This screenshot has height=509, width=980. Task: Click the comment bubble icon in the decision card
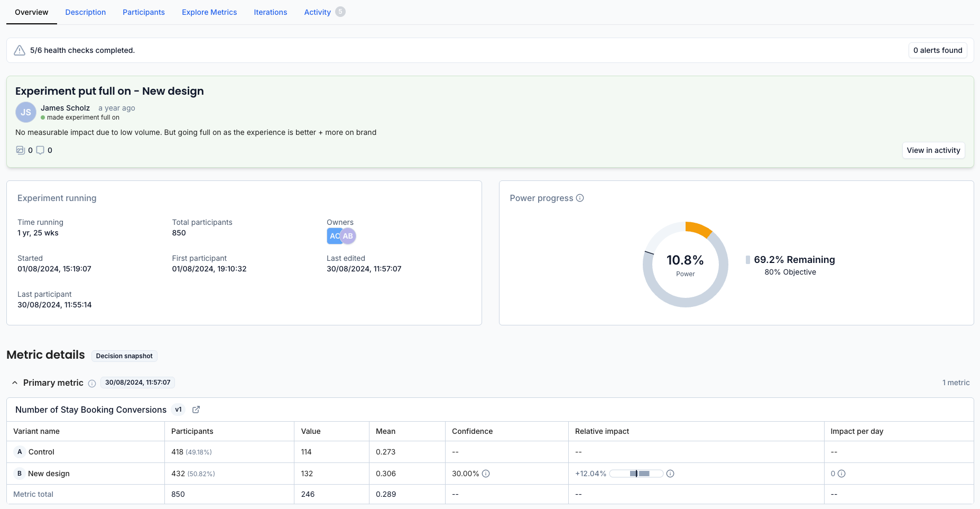tap(40, 150)
